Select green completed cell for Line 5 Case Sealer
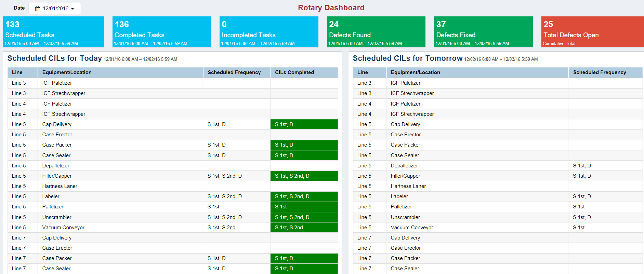Screen dimensions: 644x274 pos(304,155)
